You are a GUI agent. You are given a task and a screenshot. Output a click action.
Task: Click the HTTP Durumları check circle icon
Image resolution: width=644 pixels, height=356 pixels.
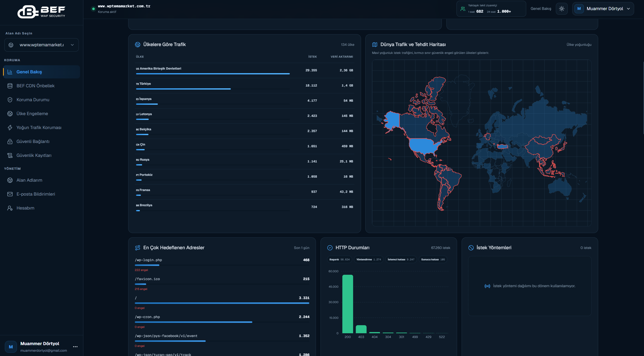pos(330,248)
